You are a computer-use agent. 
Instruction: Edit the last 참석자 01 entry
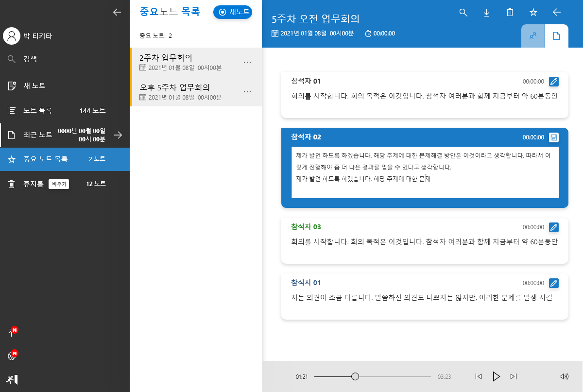click(553, 283)
